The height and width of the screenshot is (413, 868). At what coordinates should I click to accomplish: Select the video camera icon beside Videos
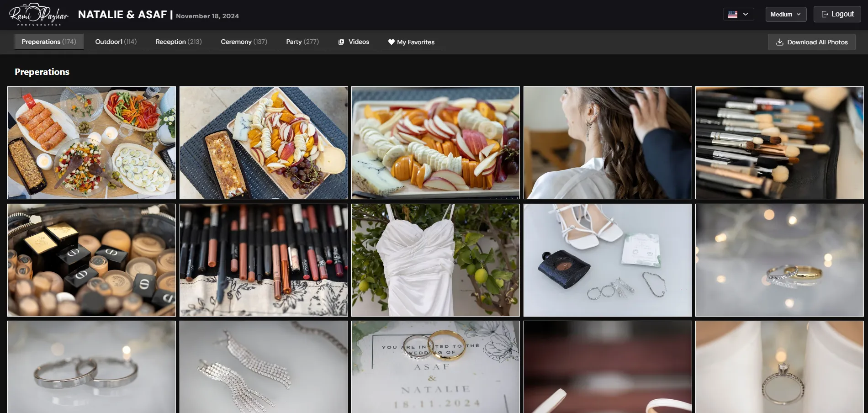(341, 42)
